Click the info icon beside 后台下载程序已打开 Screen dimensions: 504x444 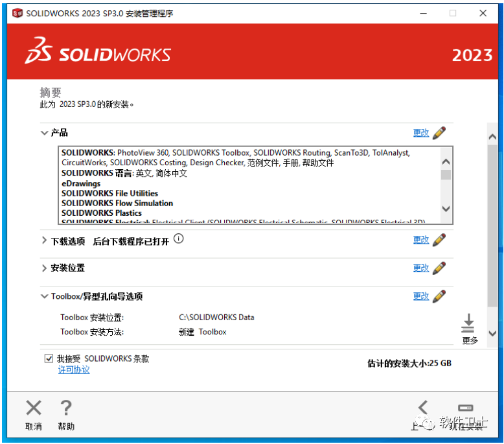point(179,239)
